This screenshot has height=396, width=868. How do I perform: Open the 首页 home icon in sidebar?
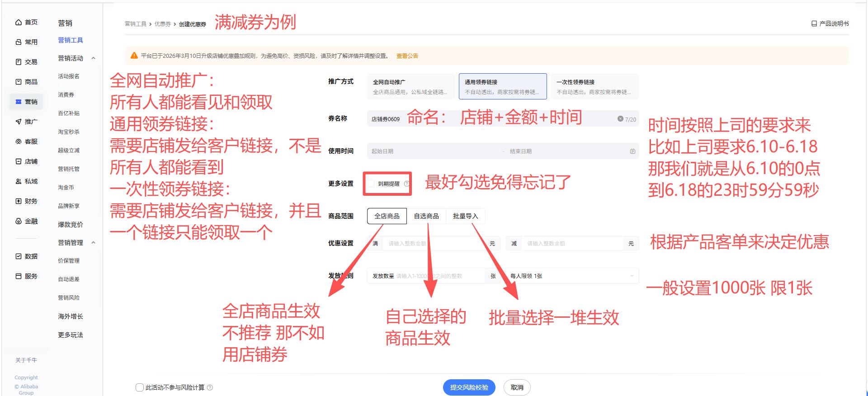pos(19,22)
